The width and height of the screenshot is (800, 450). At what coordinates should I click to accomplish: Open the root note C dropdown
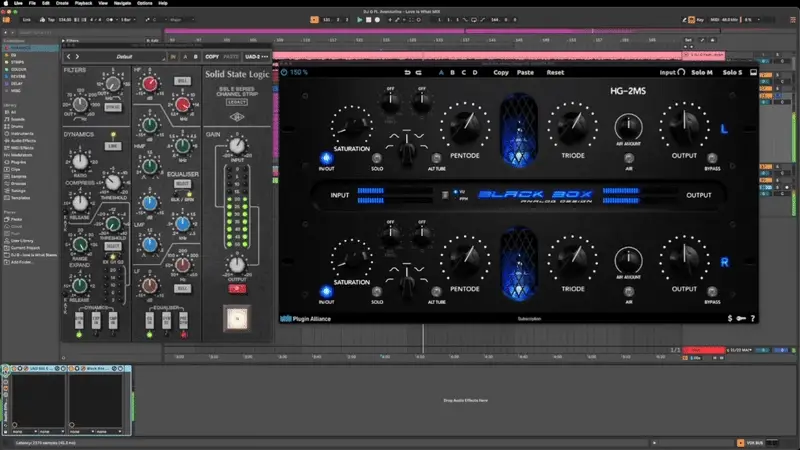click(159, 20)
